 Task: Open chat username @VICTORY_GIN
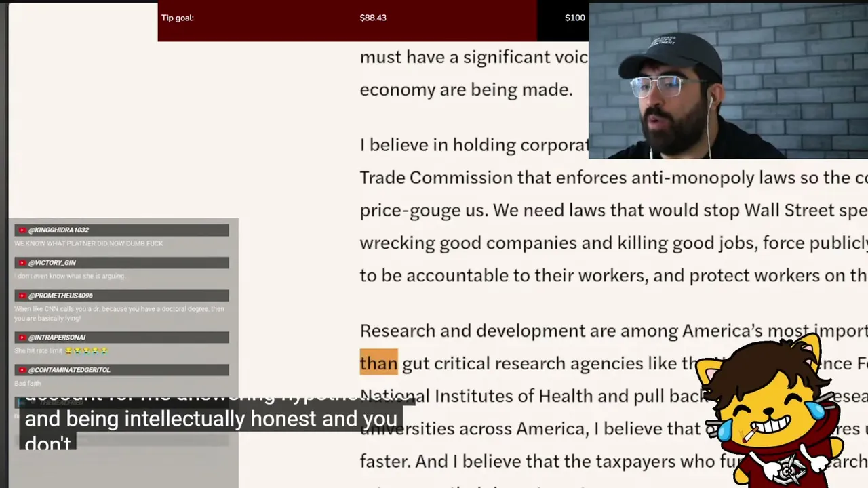(x=52, y=263)
